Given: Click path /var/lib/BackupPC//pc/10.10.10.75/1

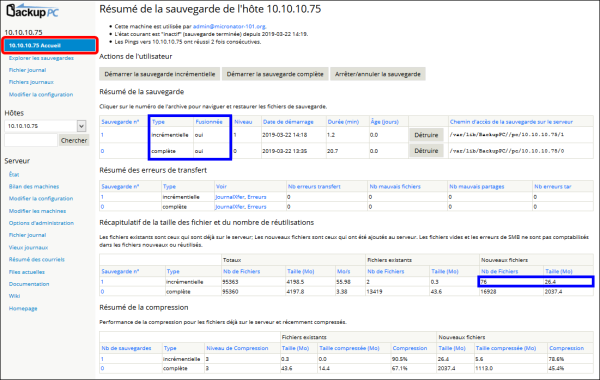Looking at the screenshot, I should click(x=507, y=135).
